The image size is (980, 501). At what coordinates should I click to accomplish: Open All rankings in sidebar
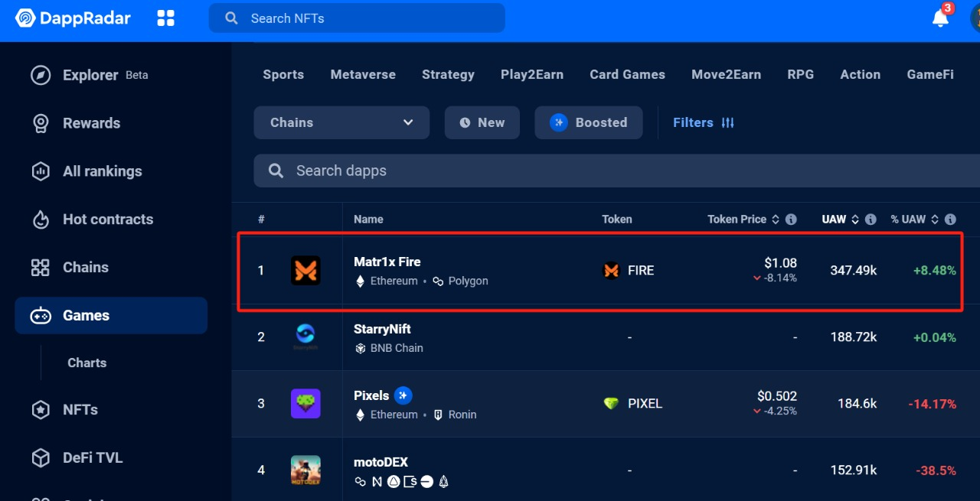point(102,171)
